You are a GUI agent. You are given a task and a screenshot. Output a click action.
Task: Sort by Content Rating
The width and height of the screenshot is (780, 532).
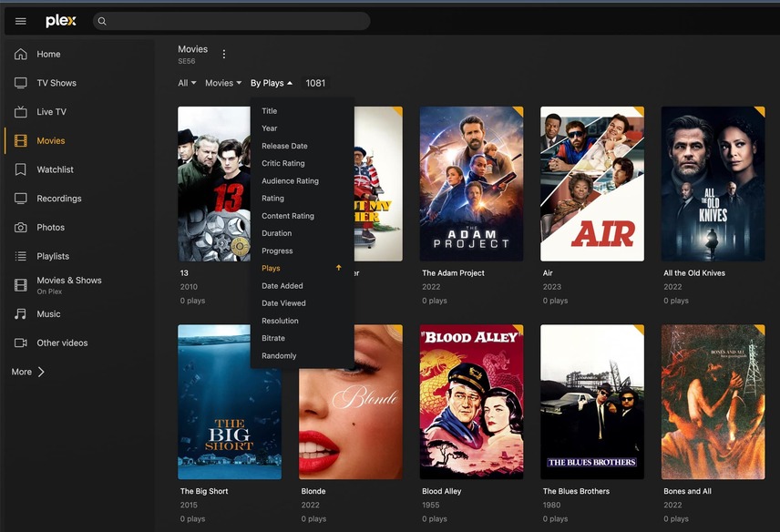tap(288, 216)
